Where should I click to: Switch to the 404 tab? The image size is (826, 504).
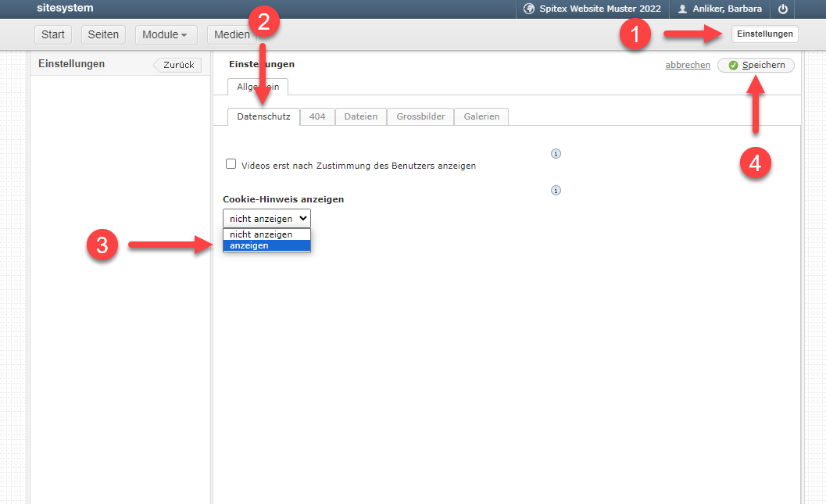click(x=317, y=116)
